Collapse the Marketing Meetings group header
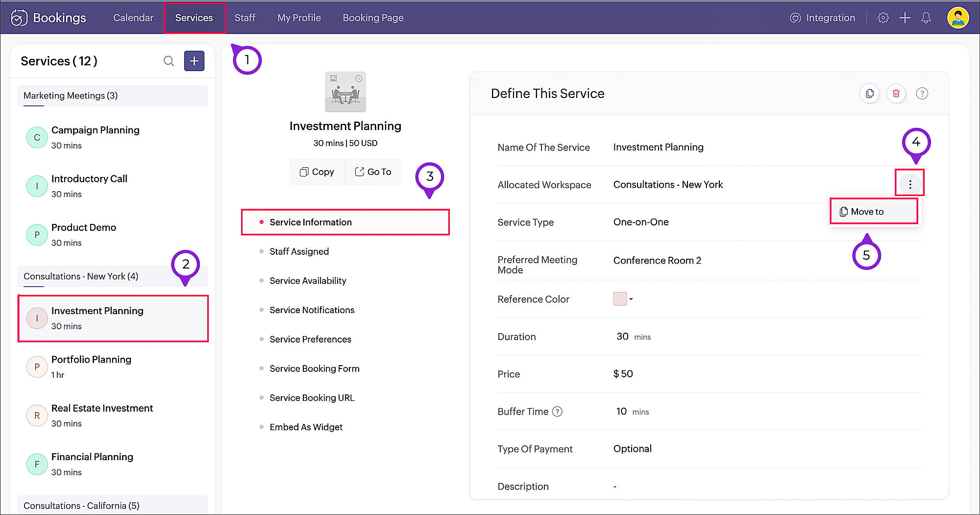This screenshot has width=980, height=515. tap(112, 96)
